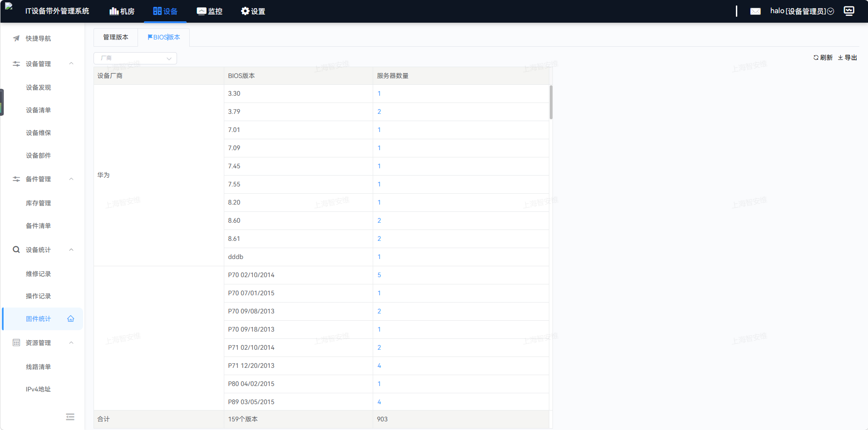
Task: Open 操作记录 in the sidebar
Action: 39,296
